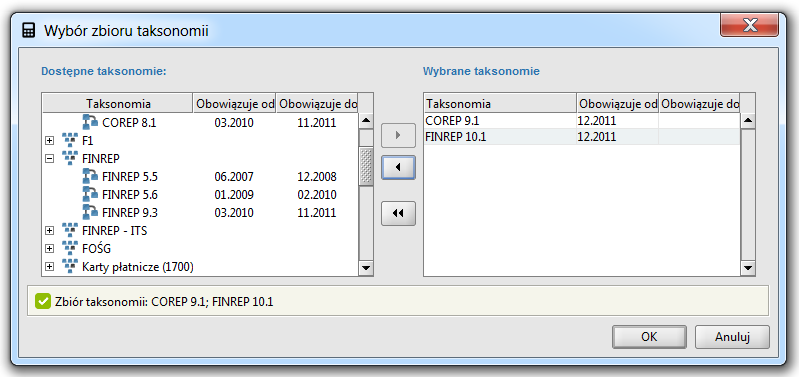Click the Karty płatnicze group icon
799x377 pixels.
point(70,266)
